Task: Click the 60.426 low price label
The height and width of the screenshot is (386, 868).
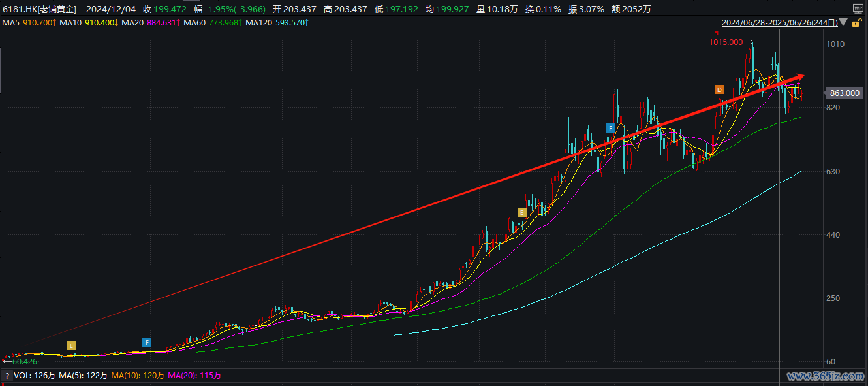Action: (25, 362)
